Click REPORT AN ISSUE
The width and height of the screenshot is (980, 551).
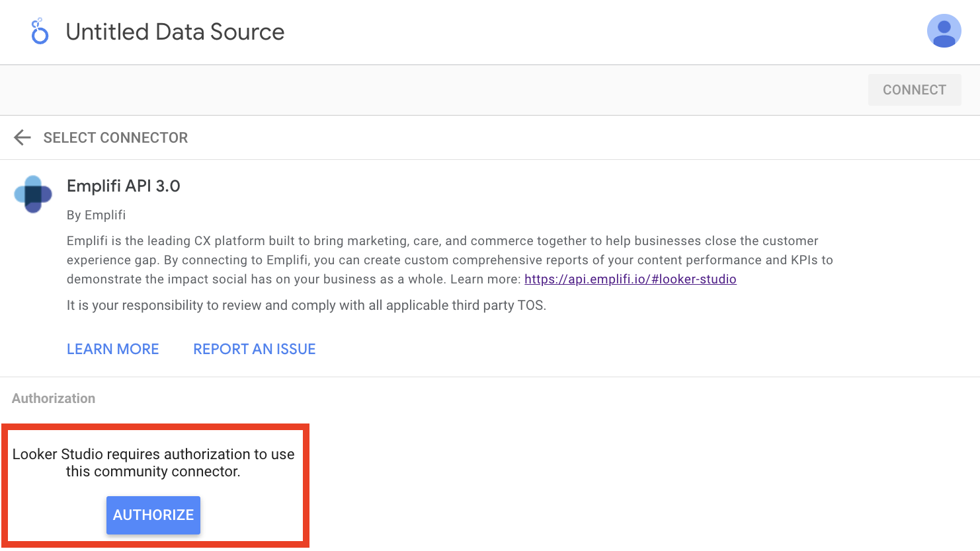255,349
